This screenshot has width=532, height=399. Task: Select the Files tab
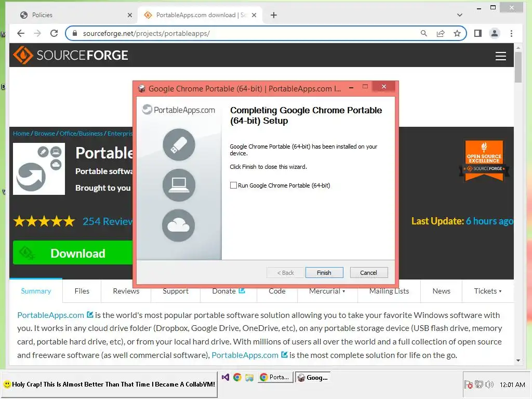(82, 291)
